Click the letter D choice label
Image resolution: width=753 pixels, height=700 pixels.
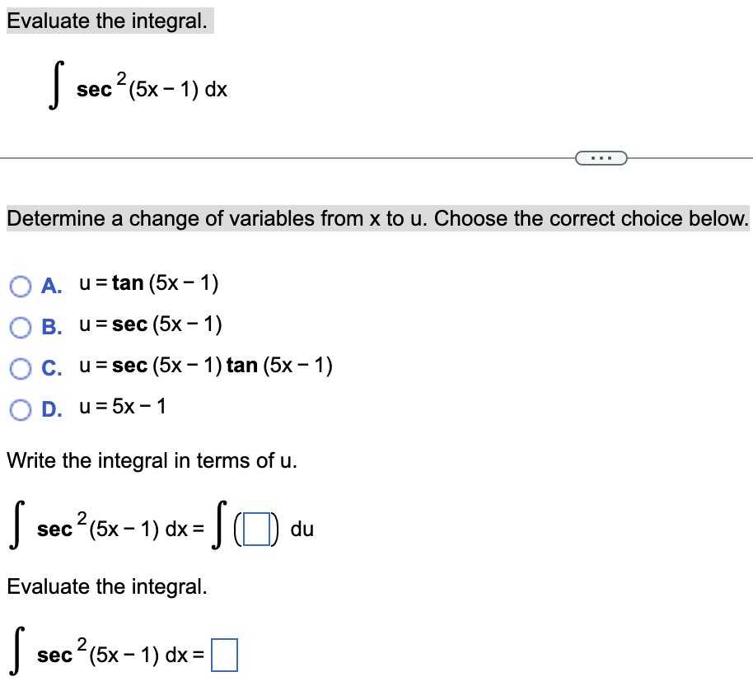point(51,410)
